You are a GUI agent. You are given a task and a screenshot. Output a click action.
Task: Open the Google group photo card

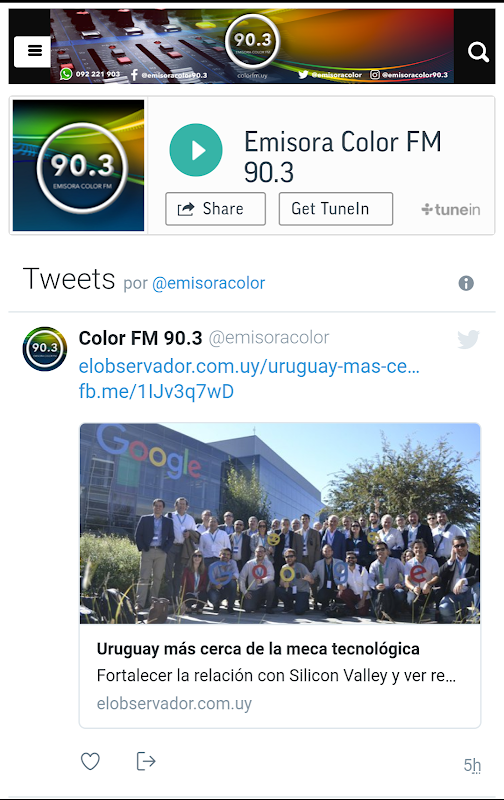(280, 523)
